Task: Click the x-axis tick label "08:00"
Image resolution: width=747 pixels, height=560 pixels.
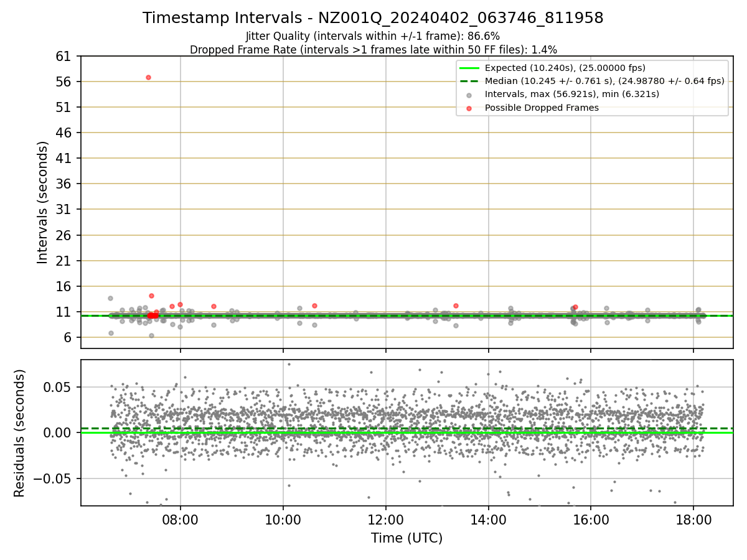Action: pos(181,520)
